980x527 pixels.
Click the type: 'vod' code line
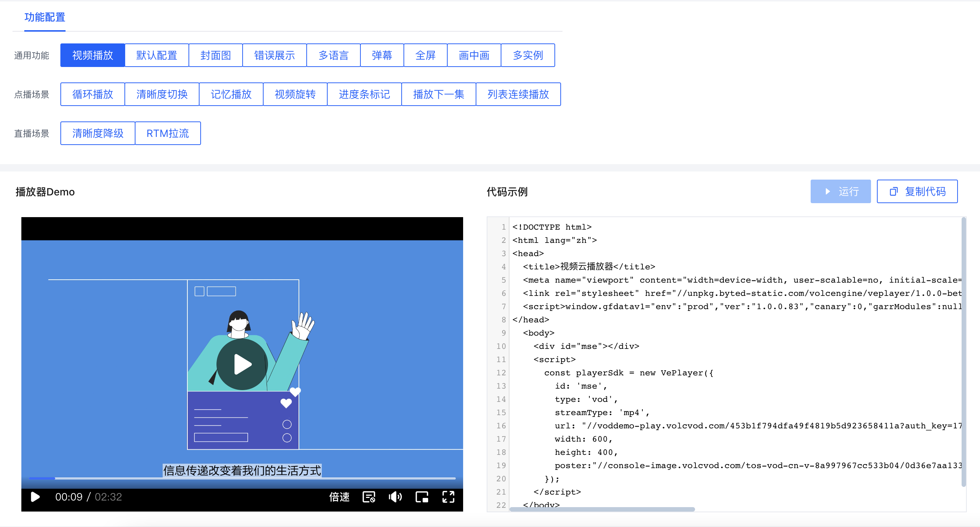click(x=586, y=399)
